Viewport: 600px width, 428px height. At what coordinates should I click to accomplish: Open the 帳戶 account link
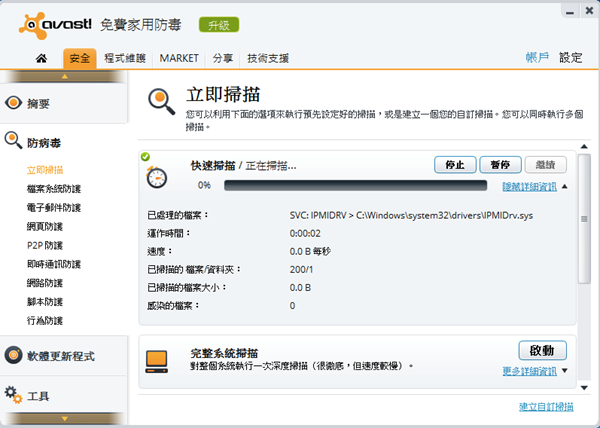[537, 58]
